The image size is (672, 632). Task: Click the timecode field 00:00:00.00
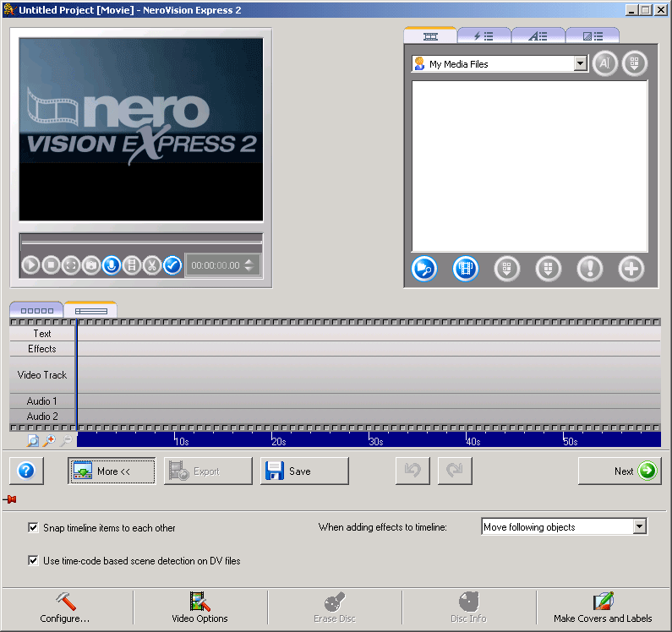[216, 265]
